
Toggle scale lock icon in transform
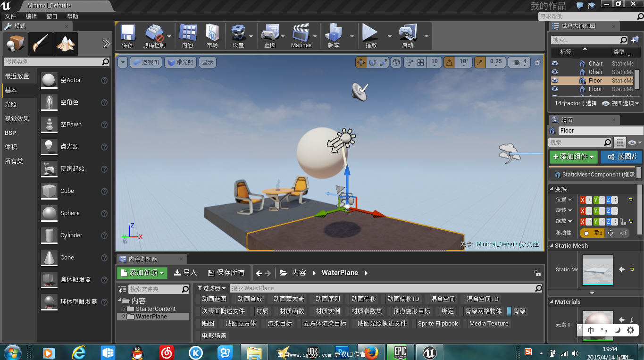pyautogui.click(x=623, y=221)
